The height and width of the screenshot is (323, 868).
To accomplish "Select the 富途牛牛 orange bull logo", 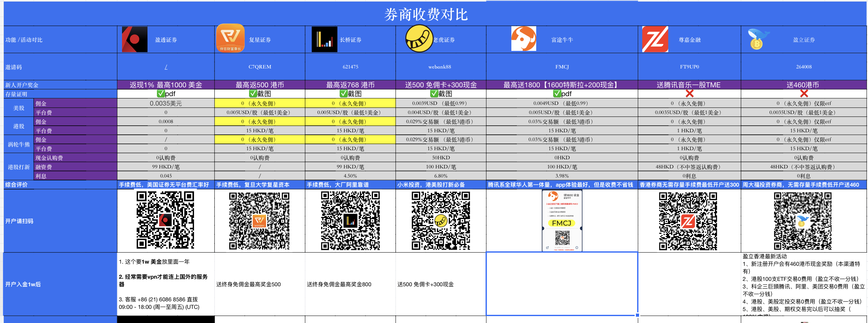I will coord(523,39).
